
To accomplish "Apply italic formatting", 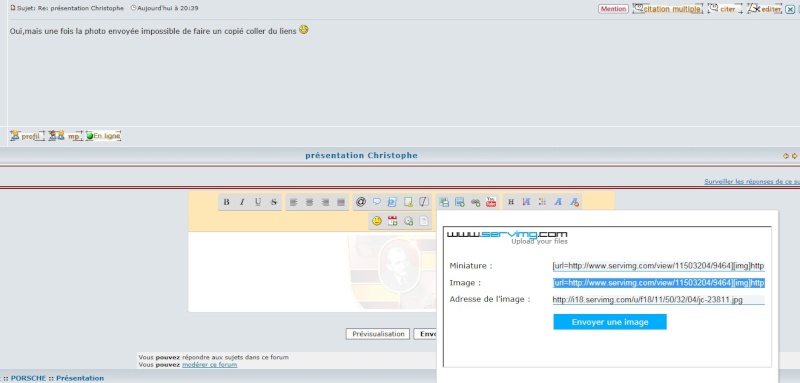I will point(242,202).
